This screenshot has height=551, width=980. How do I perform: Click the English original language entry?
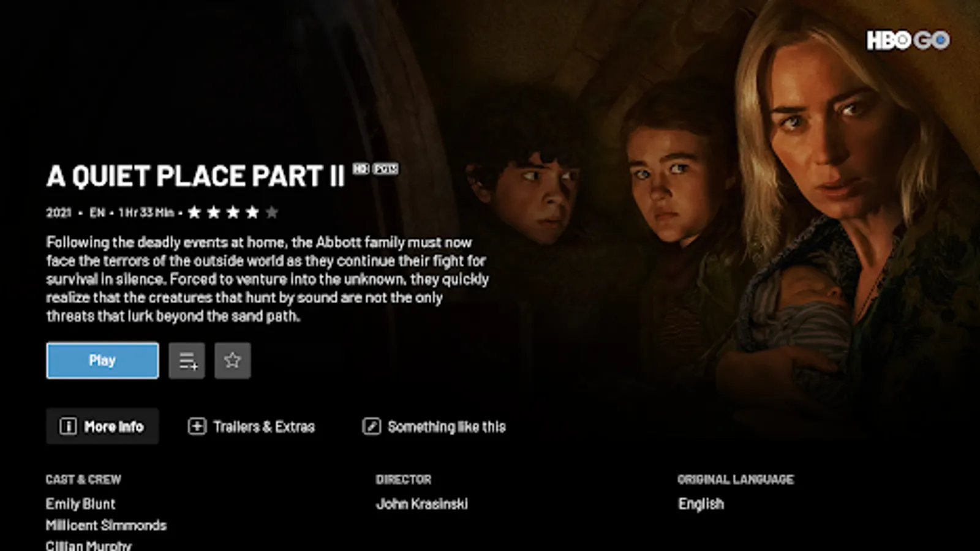[701, 504]
